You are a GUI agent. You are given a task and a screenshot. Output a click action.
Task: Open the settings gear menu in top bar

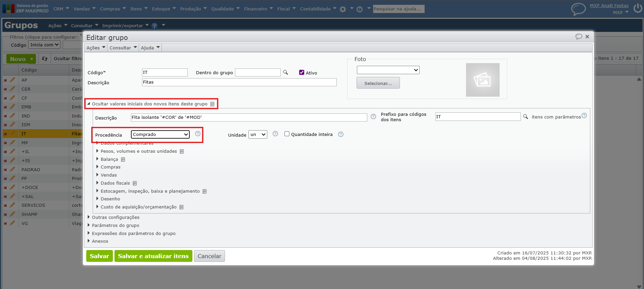pyautogui.click(x=343, y=9)
